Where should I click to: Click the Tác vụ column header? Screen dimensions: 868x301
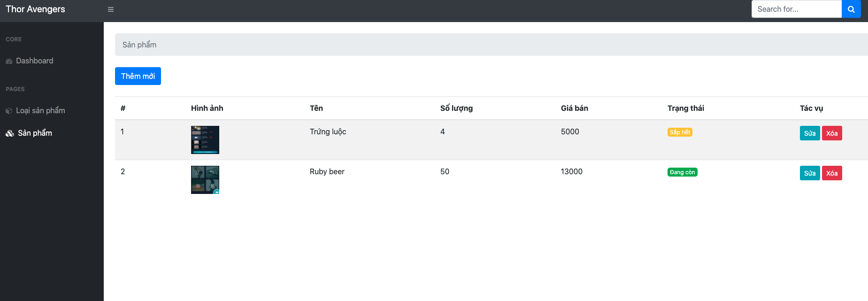[x=812, y=108]
